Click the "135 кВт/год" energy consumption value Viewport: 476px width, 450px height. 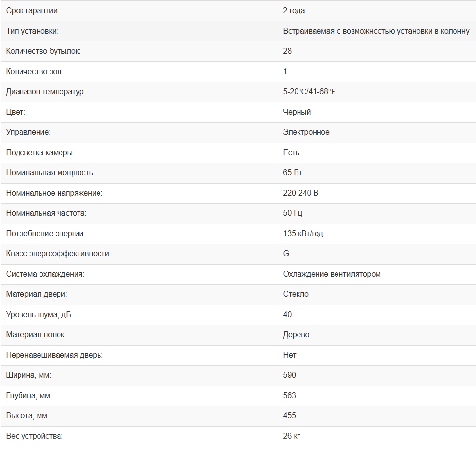point(303,234)
